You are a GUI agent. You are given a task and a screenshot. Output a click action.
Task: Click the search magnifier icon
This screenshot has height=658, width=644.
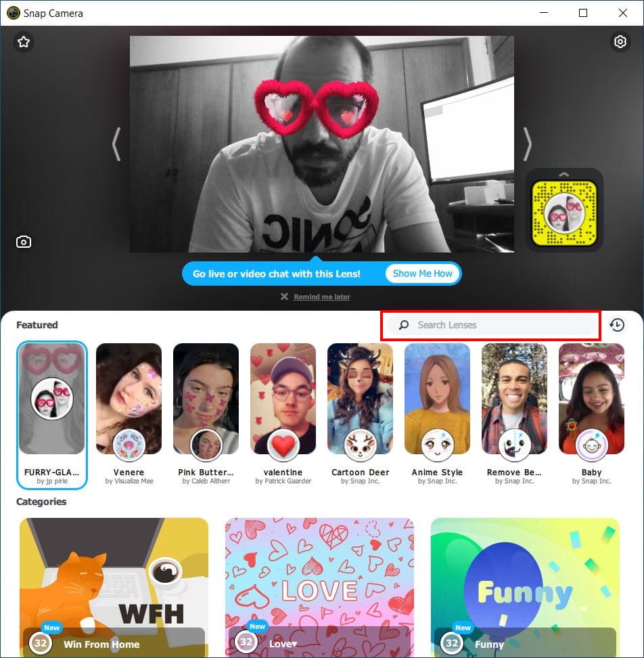403,325
